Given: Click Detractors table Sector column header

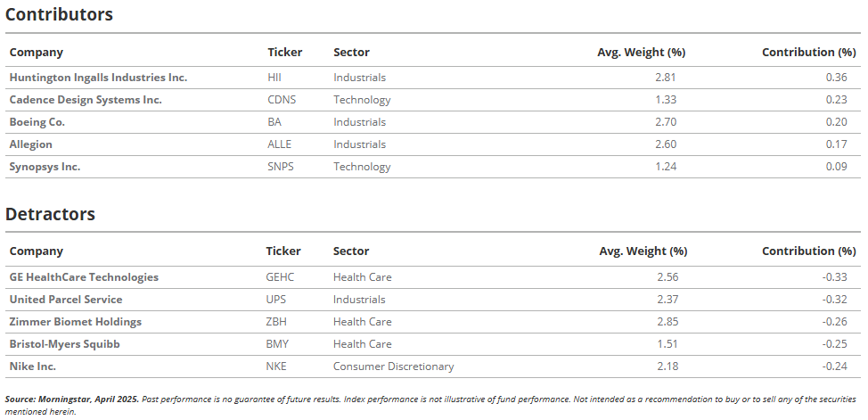Looking at the screenshot, I should pyautogui.click(x=351, y=251).
